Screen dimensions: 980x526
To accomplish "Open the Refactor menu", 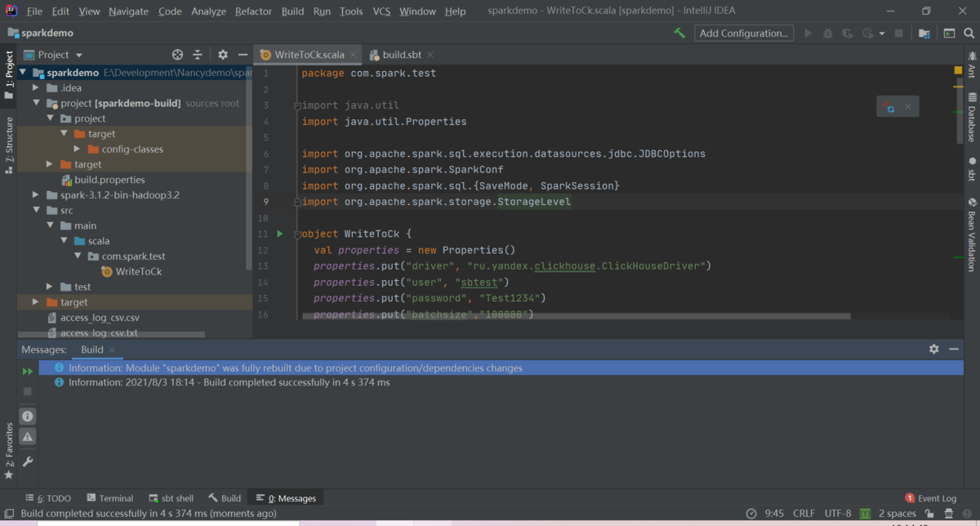I will coord(253,11).
